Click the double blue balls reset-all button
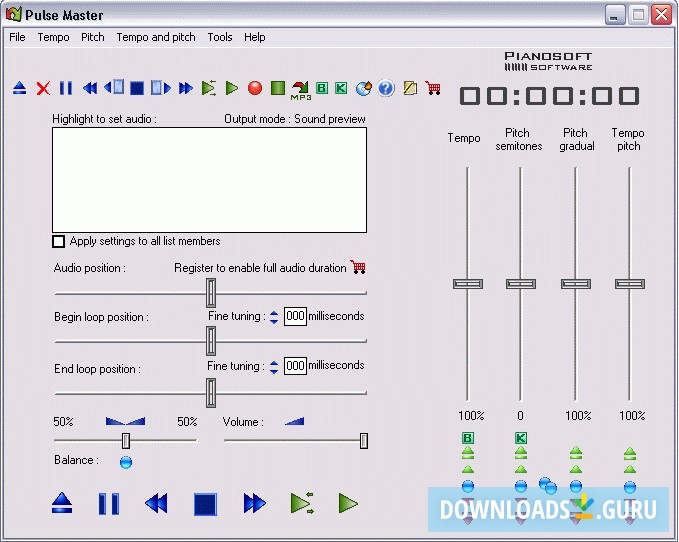The image size is (679, 542). [548, 485]
